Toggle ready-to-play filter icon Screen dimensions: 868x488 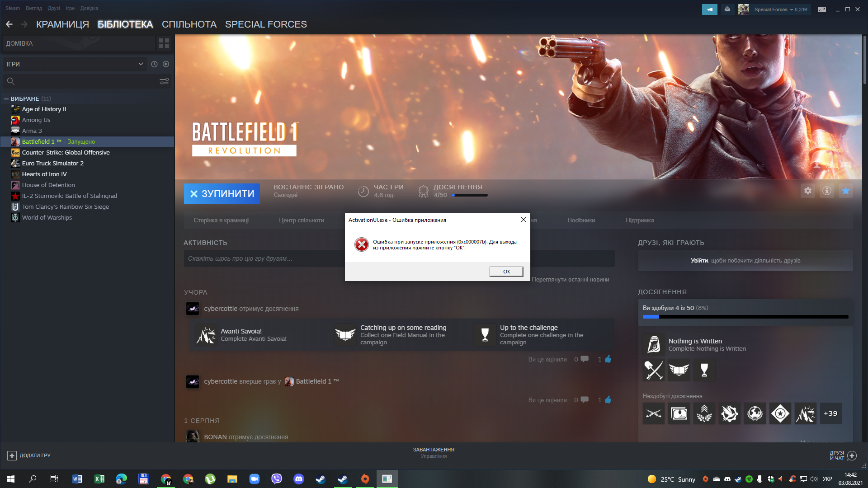pos(166,64)
